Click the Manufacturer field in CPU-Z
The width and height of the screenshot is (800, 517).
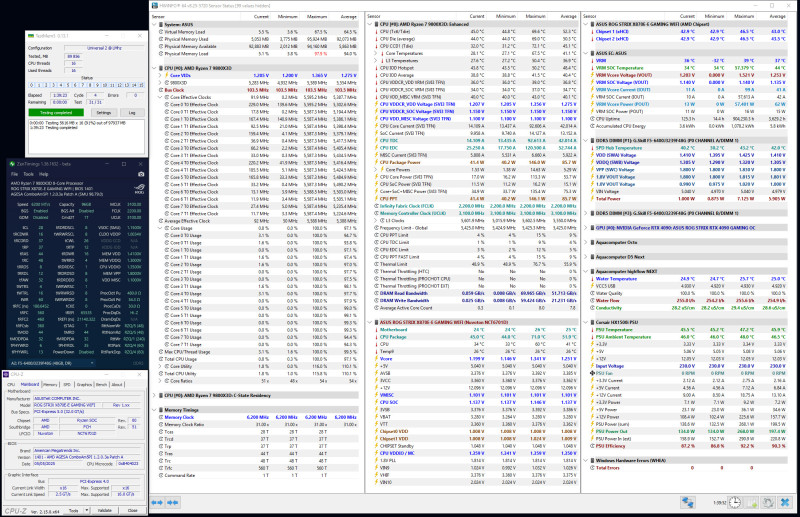(x=86, y=398)
